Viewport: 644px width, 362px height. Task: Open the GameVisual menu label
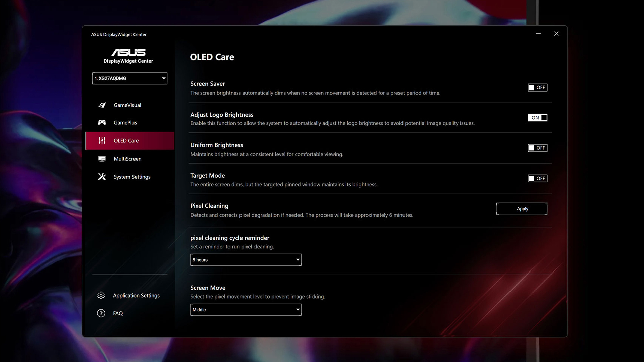point(127,105)
